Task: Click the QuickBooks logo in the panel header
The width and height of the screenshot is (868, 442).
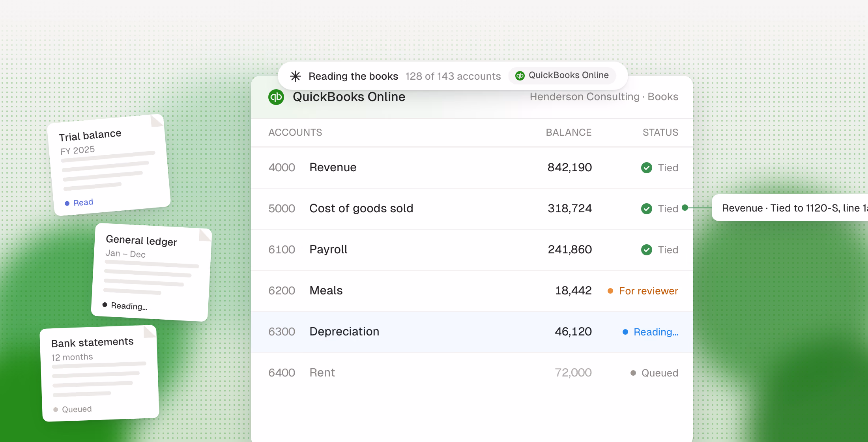Action: click(x=276, y=97)
